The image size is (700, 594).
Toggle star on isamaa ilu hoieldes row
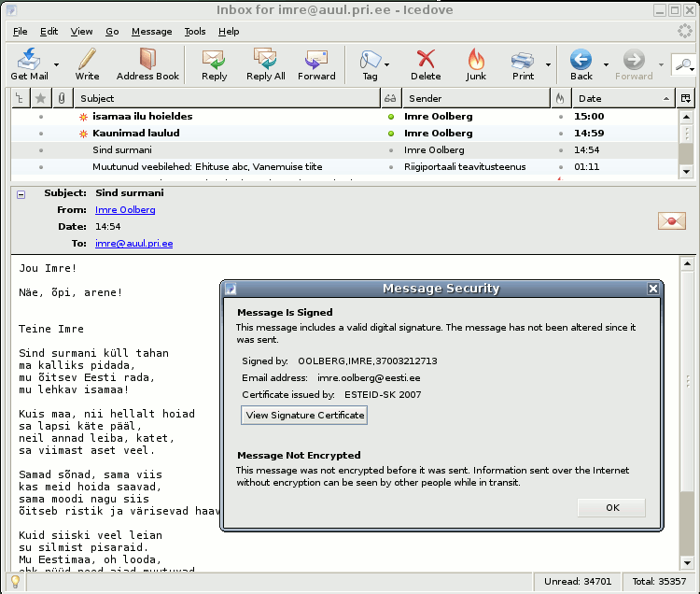coord(41,117)
